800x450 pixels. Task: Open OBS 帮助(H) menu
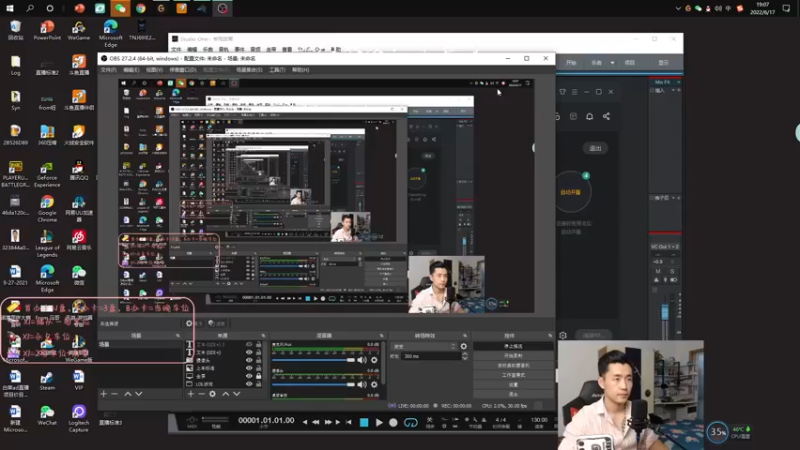click(x=301, y=70)
